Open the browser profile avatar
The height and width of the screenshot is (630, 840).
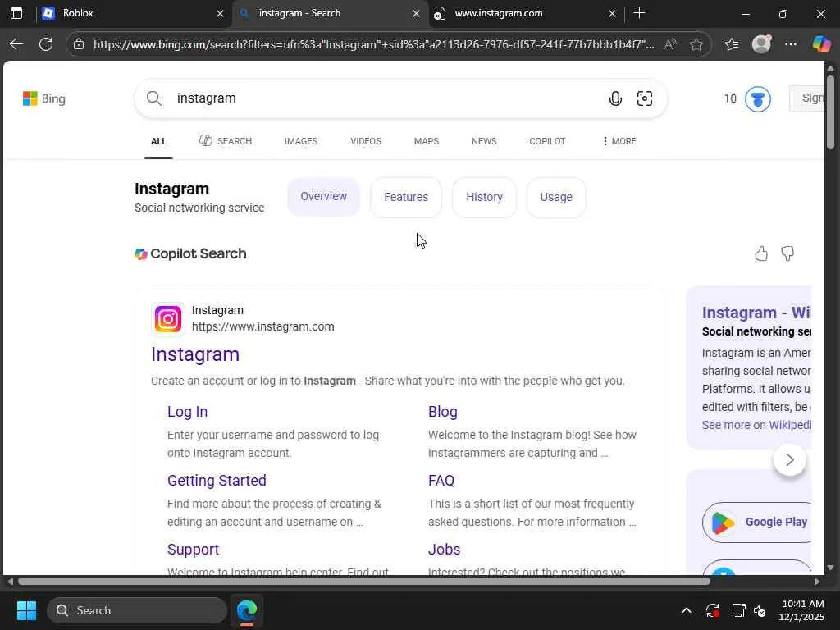click(761, 44)
